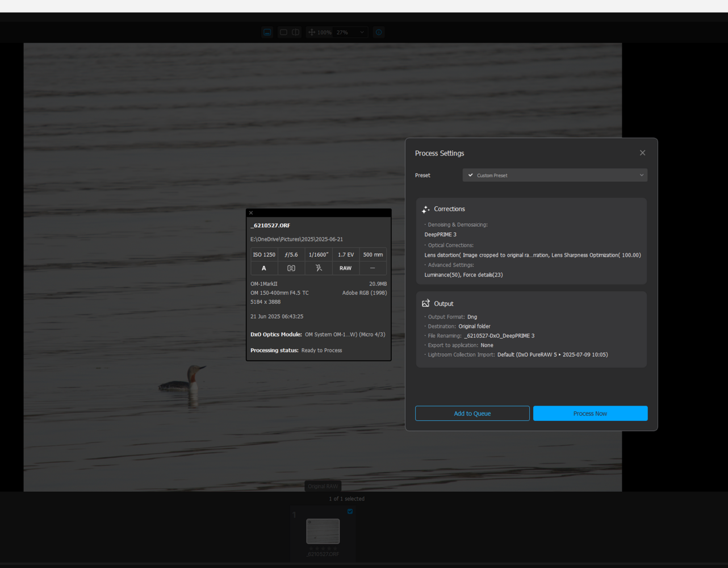Close the Process Settings dialog
The width and height of the screenshot is (728, 568).
[642, 153]
